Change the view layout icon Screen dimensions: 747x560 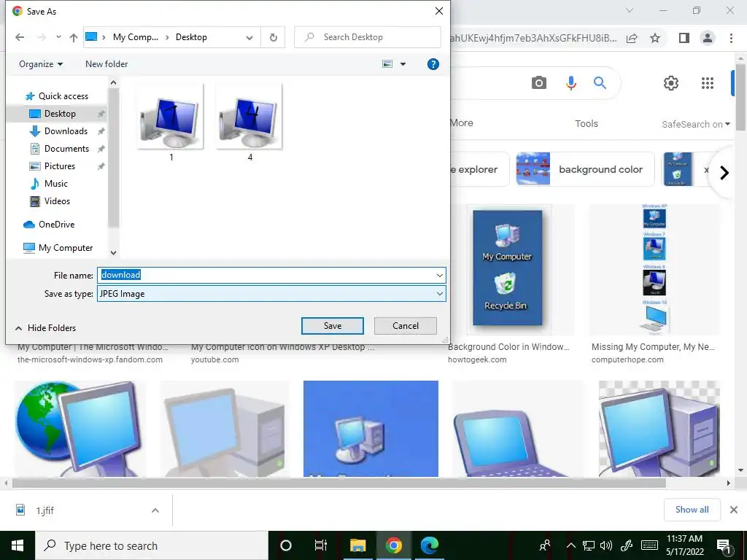tap(387, 64)
